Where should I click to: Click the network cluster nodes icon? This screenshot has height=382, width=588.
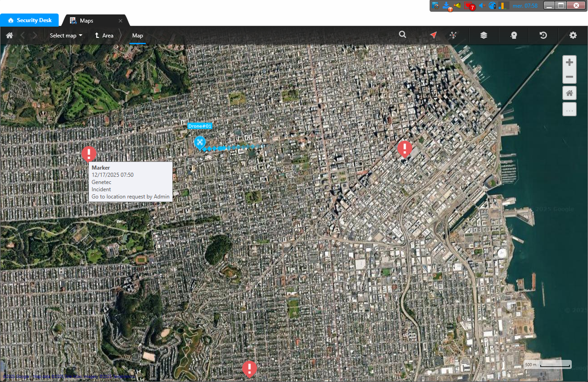tap(453, 35)
